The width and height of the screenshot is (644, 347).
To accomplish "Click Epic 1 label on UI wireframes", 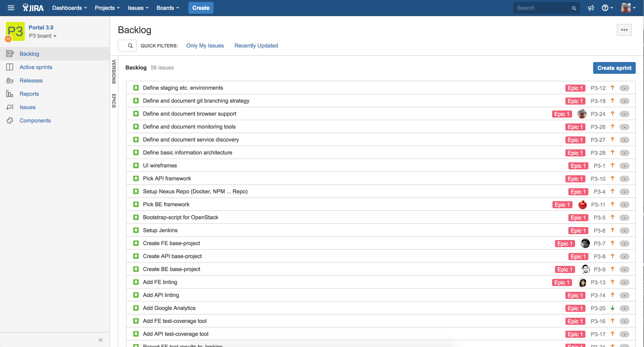I will [x=578, y=166].
